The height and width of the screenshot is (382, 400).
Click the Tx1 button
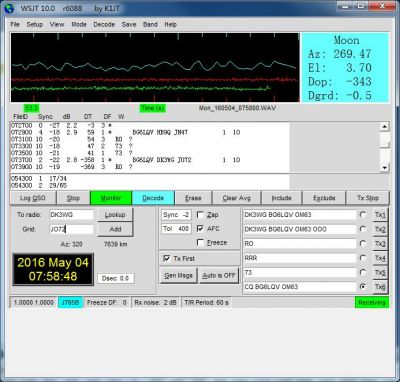[380, 215]
